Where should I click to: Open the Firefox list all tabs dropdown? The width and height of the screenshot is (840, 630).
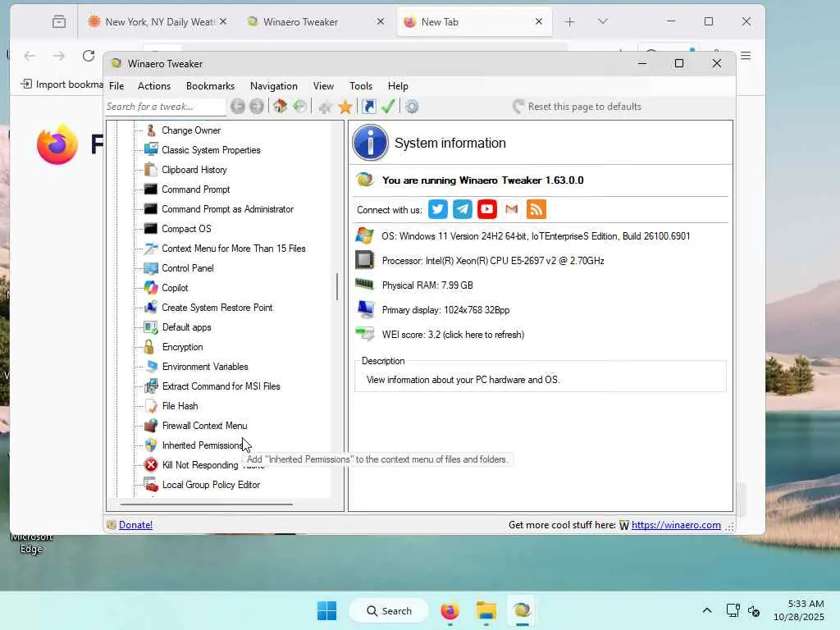[x=603, y=21]
